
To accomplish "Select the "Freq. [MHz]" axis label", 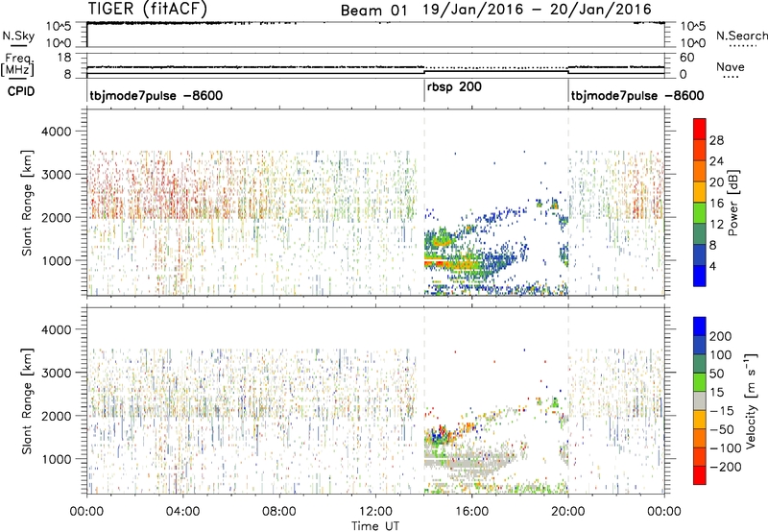I will tap(18, 65).
